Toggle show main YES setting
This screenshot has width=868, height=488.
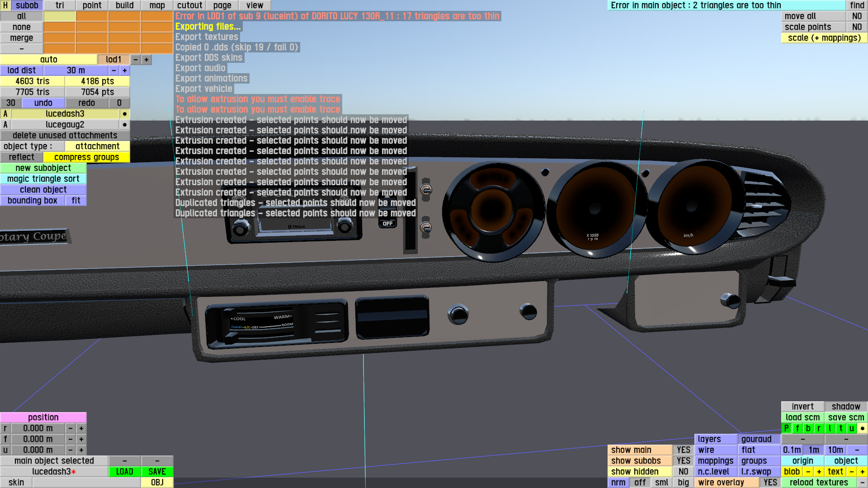(683, 450)
